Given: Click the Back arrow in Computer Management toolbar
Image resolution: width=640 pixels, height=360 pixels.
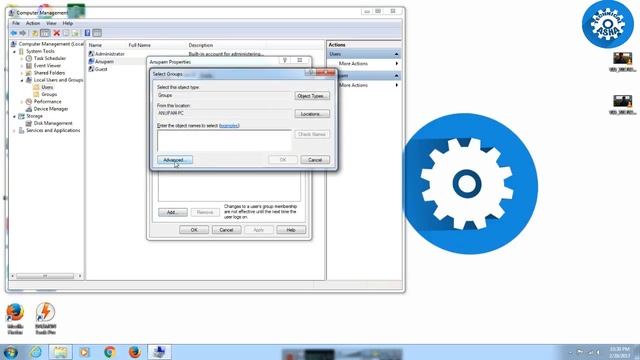Looking at the screenshot, I should pyautogui.click(x=14, y=33).
